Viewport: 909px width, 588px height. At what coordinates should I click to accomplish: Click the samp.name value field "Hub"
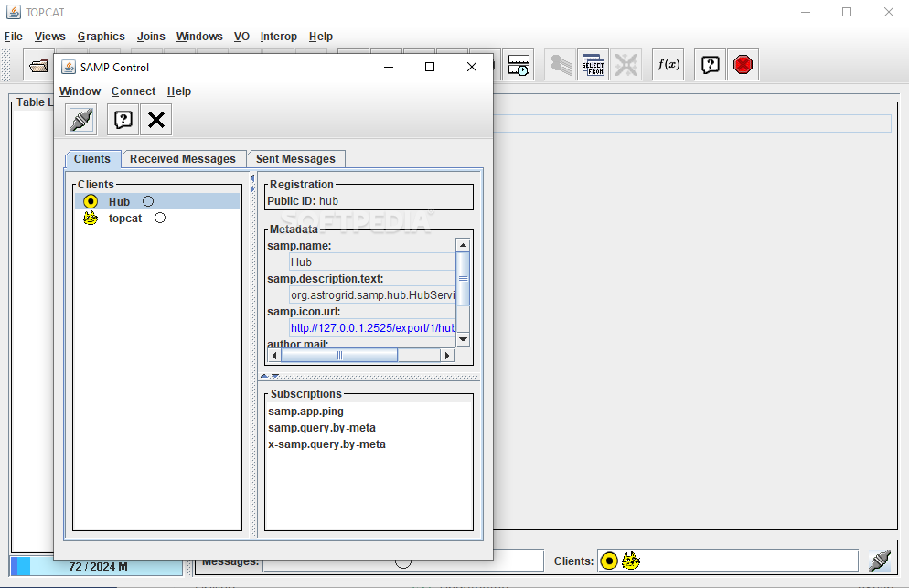[373, 262]
